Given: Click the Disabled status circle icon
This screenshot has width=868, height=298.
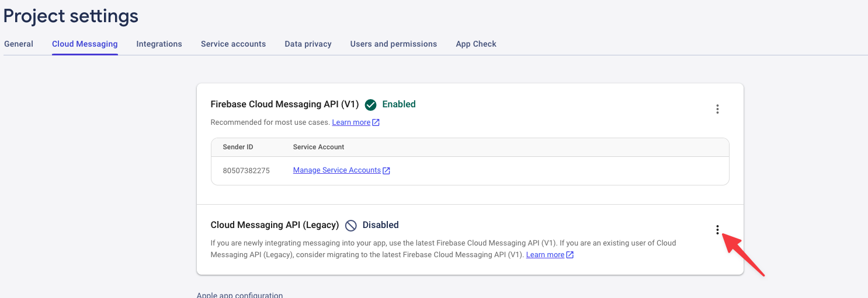Looking at the screenshot, I should [350, 226].
